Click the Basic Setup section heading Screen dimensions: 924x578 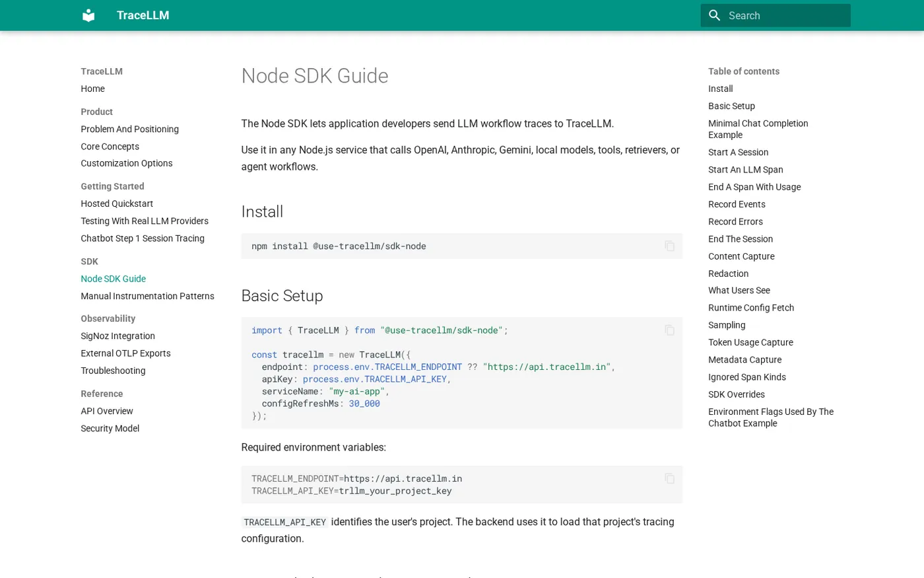point(282,295)
